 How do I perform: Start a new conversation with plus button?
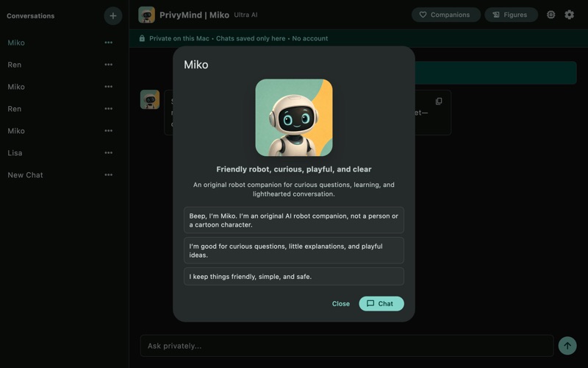113,15
